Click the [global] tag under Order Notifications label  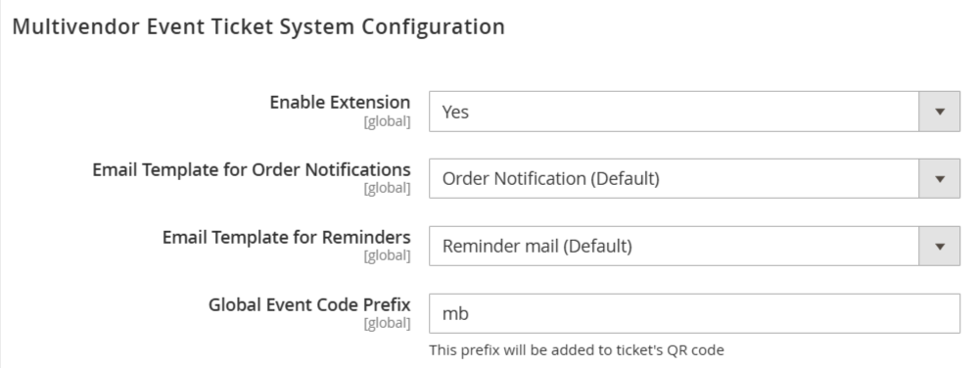388,188
